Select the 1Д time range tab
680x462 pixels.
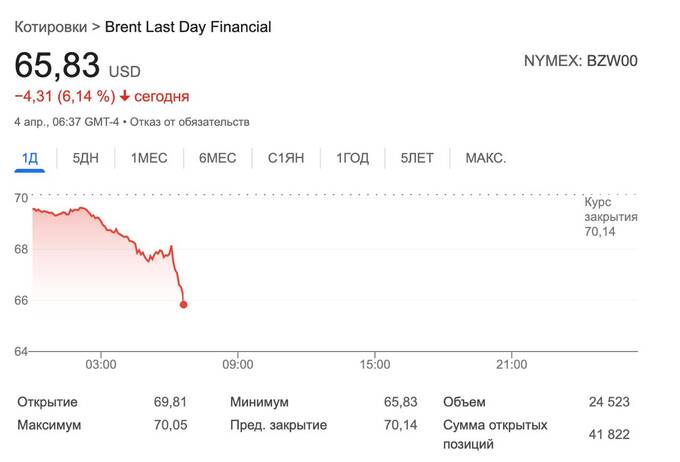30,158
